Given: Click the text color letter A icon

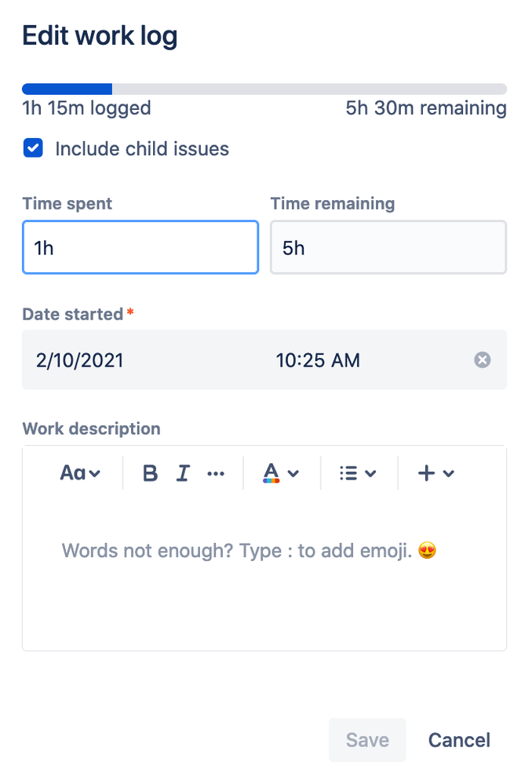Looking at the screenshot, I should click(271, 473).
